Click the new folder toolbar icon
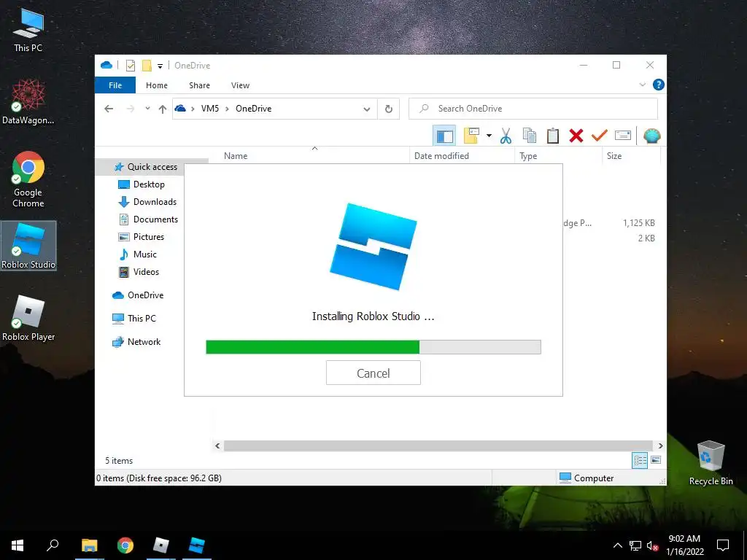 471,136
